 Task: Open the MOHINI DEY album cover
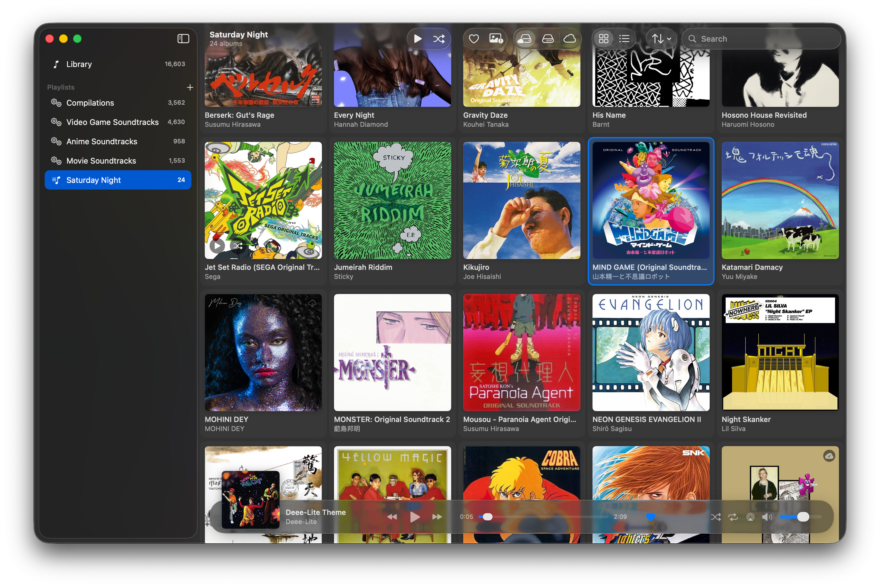263,353
